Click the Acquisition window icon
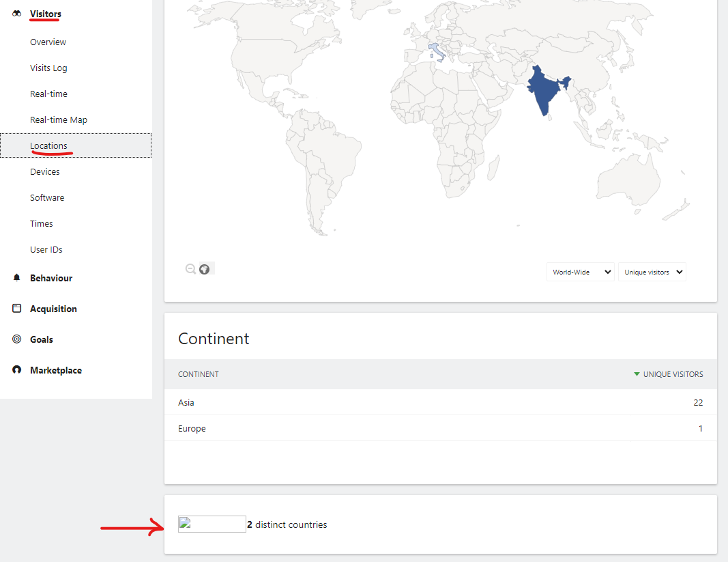This screenshot has width=728, height=562. [x=16, y=308]
